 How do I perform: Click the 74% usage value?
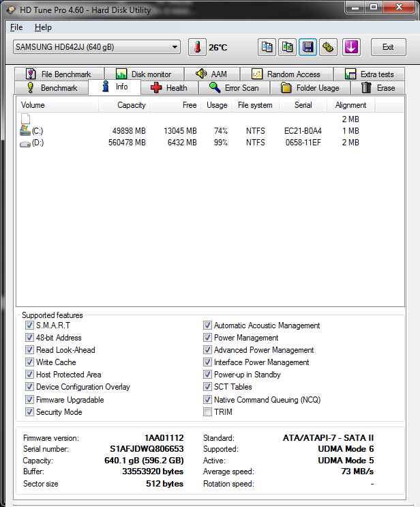(221, 131)
